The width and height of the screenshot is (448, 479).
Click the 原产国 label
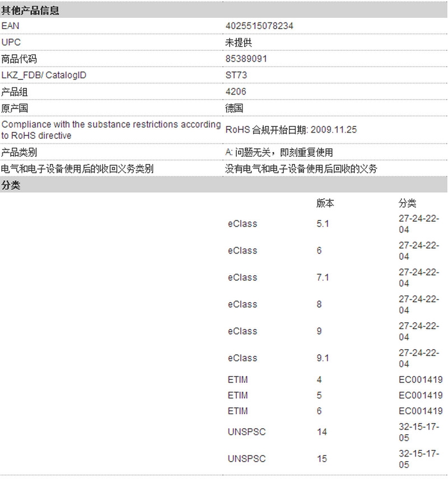(x=15, y=108)
